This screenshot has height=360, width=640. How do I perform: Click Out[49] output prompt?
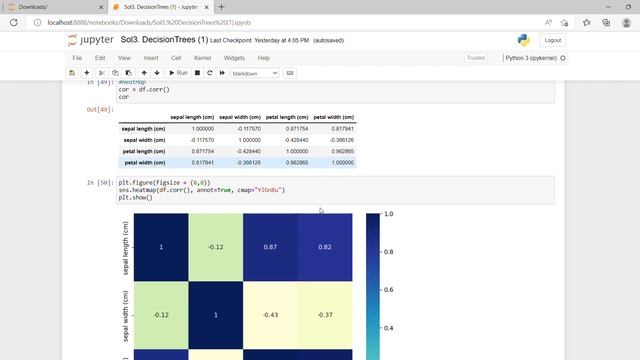(x=100, y=109)
